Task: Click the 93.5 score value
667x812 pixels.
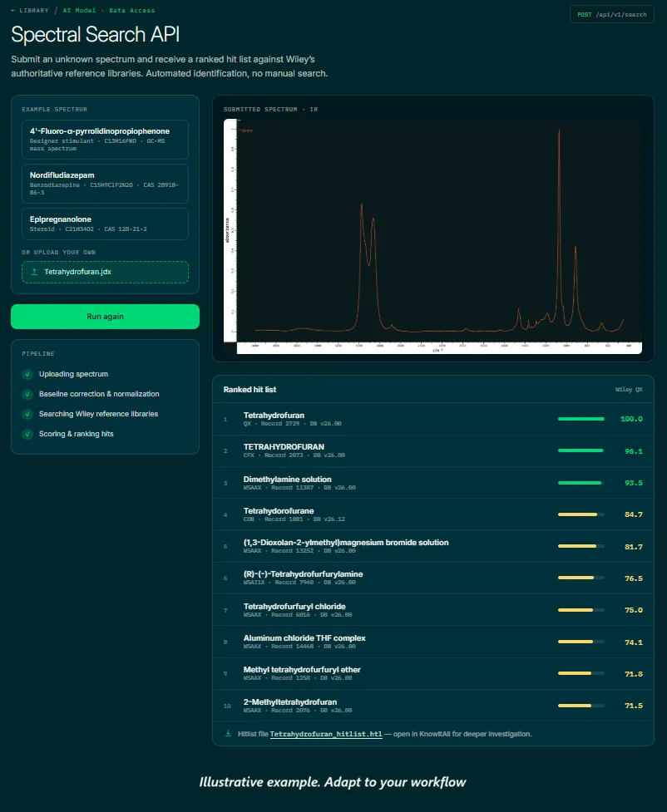Action: [633, 483]
